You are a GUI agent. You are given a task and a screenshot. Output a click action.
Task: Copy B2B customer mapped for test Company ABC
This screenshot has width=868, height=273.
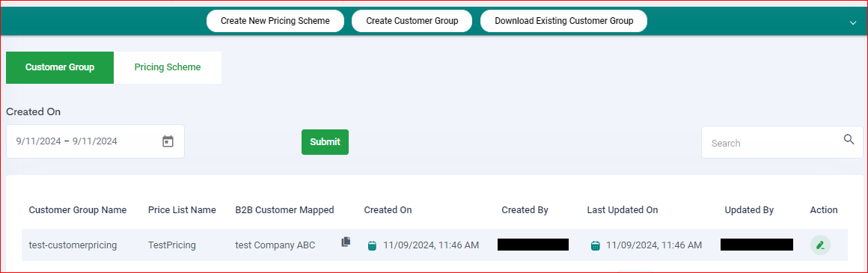coord(346,242)
